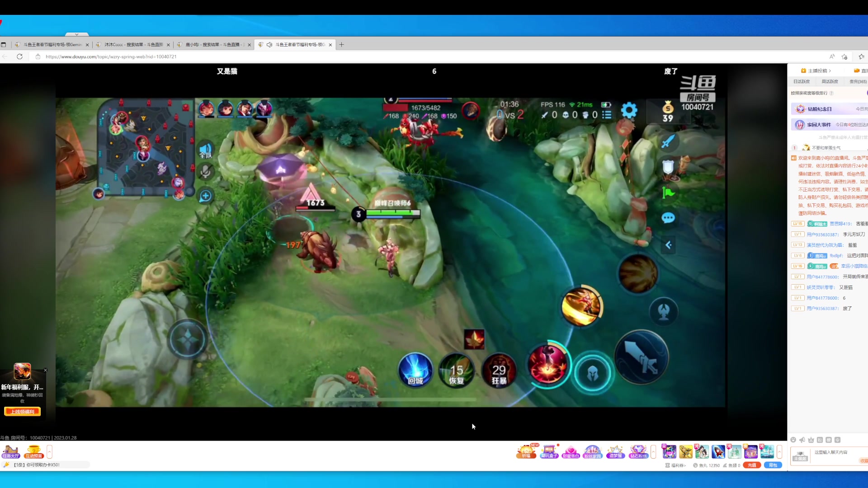Click the 背包 backpack button
This screenshot has height=488, width=868.
[x=773, y=465]
